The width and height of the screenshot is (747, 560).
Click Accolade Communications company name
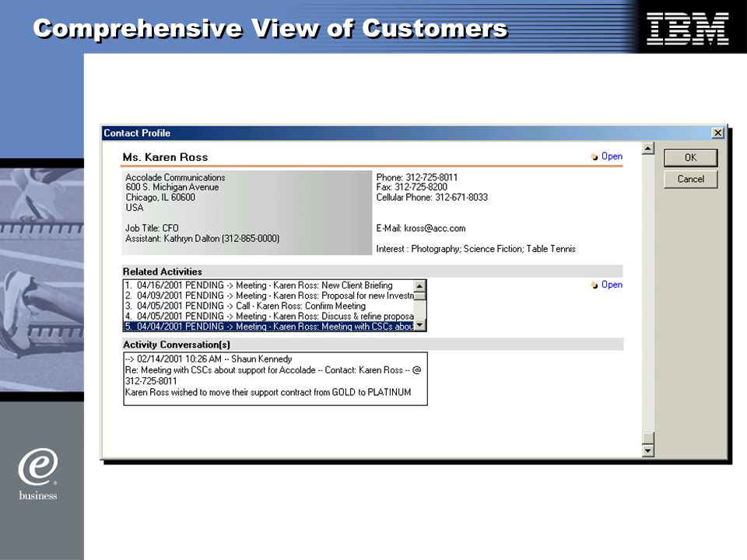[x=175, y=177]
